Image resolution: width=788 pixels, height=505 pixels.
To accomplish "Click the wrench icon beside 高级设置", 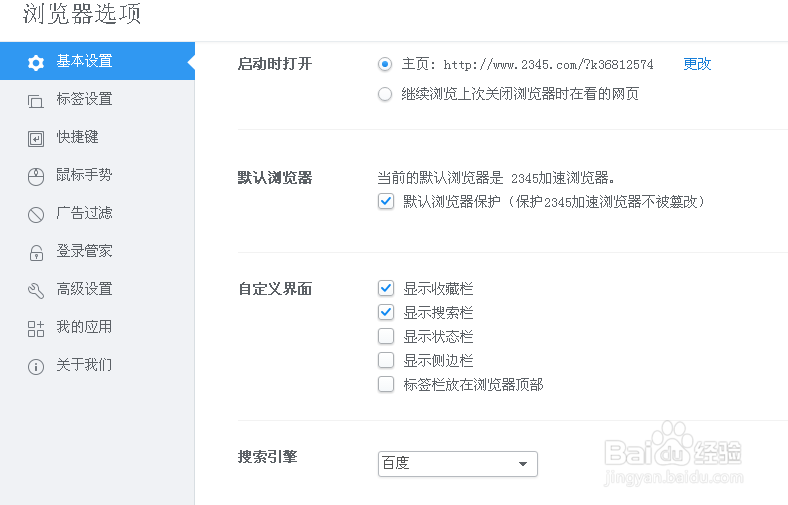I will coord(36,290).
